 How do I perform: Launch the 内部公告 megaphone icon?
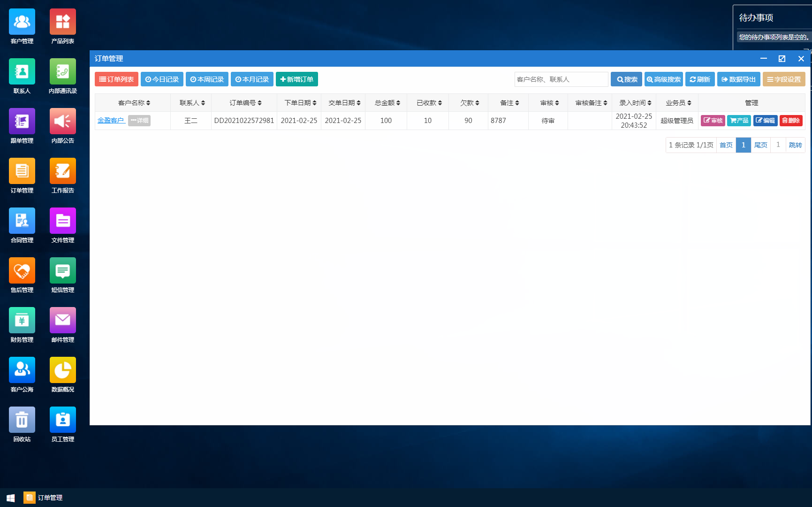click(63, 122)
